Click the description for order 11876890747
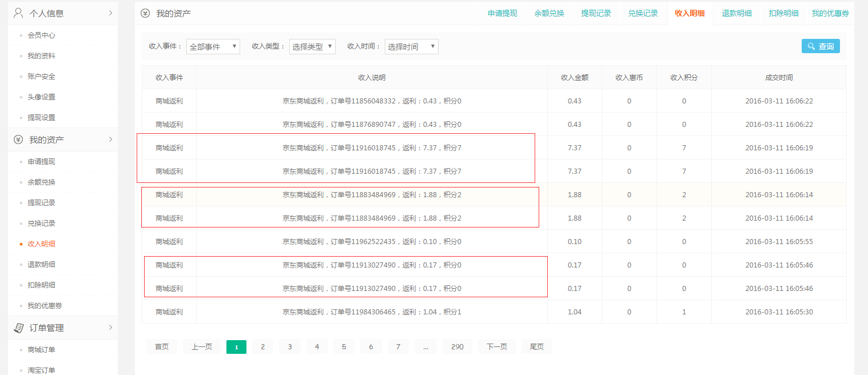This screenshot has height=375, width=868. tap(372, 124)
